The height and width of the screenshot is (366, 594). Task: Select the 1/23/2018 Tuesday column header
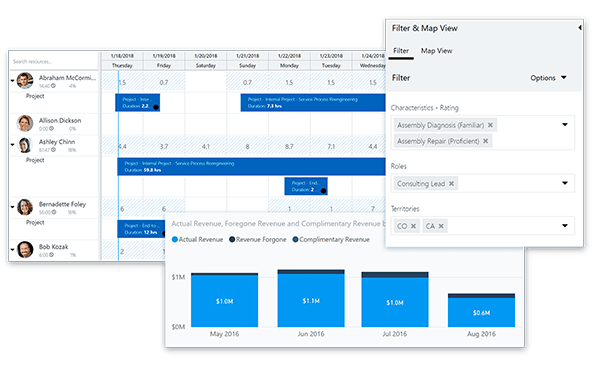click(331, 61)
